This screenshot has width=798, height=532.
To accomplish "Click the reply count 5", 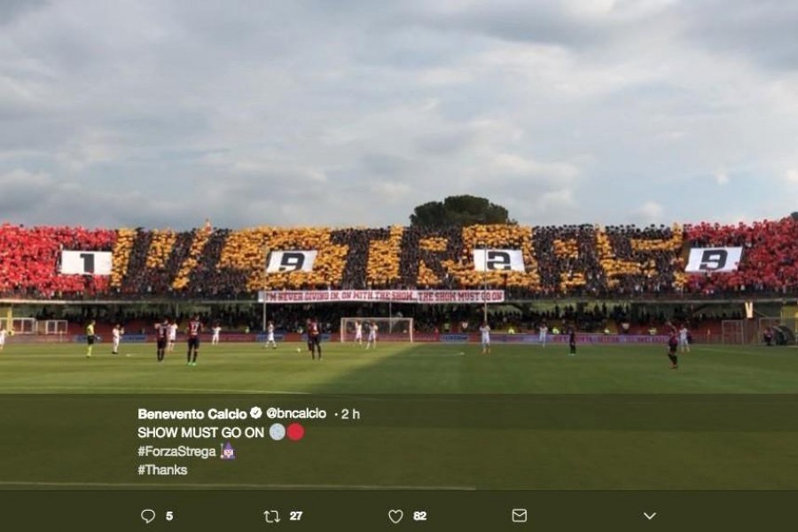I will pos(169,516).
